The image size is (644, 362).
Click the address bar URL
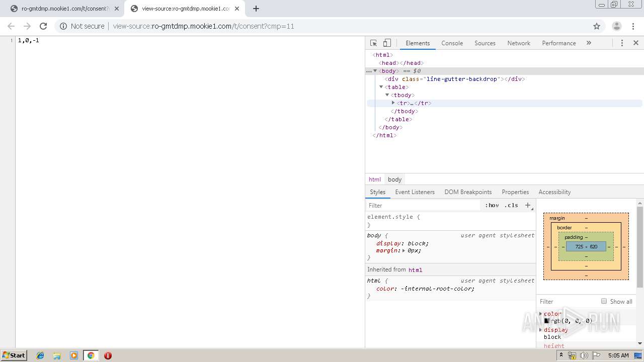coord(203,26)
